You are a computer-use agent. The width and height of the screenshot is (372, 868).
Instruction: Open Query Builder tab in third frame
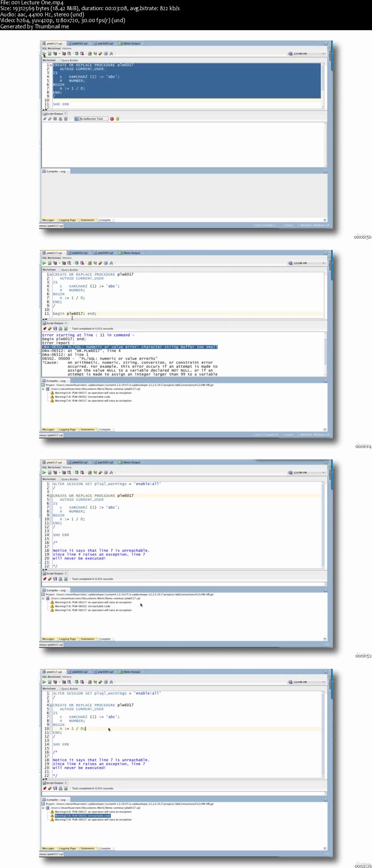click(x=70, y=479)
